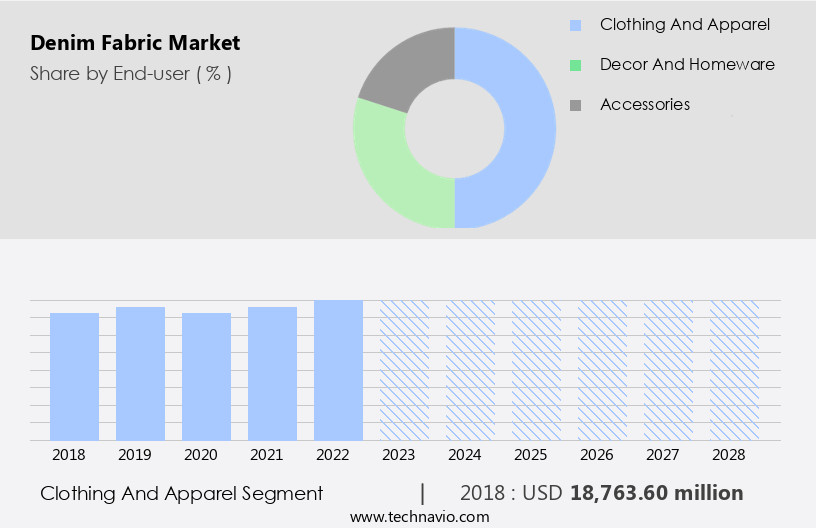Select the 2019 solid blue bar

point(140,373)
